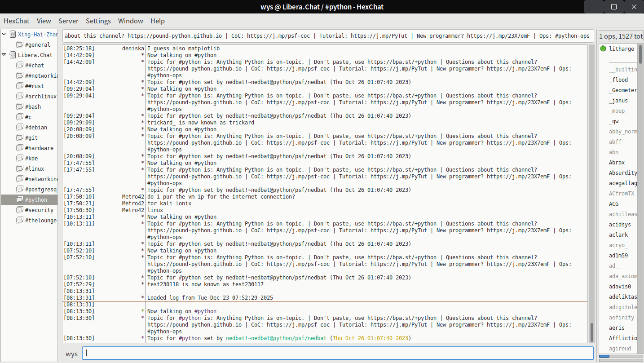The width and height of the screenshot is (644, 363).
Task: Select user Abrax in the user list
Action: [x=617, y=162]
